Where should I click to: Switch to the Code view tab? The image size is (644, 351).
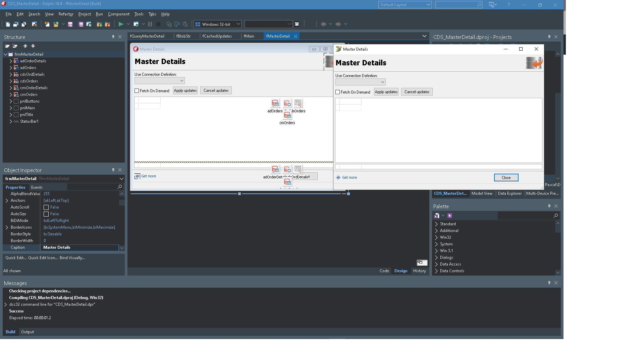pos(384,271)
